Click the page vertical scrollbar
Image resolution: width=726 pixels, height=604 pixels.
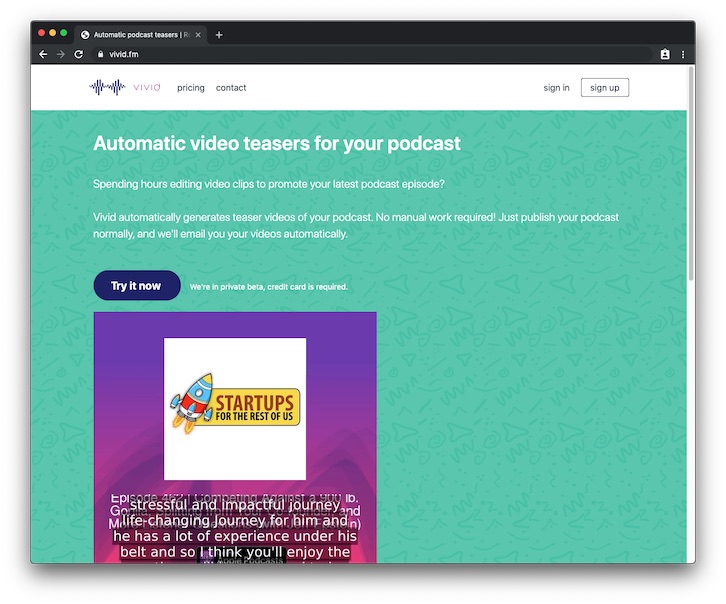click(x=691, y=174)
